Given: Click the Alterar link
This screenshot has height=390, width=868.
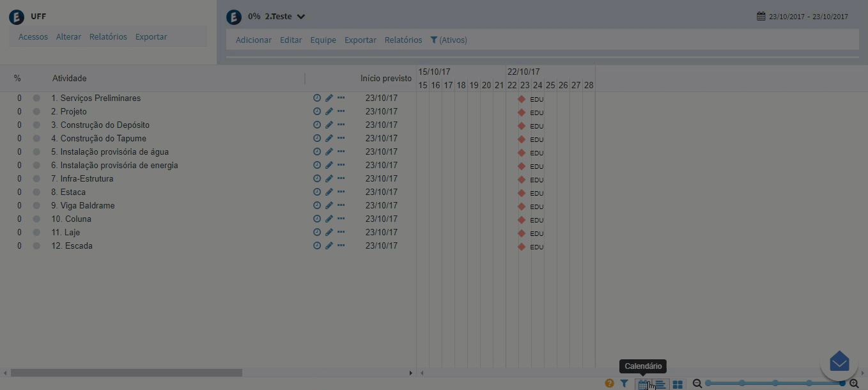Looking at the screenshot, I should tap(68, 36).
